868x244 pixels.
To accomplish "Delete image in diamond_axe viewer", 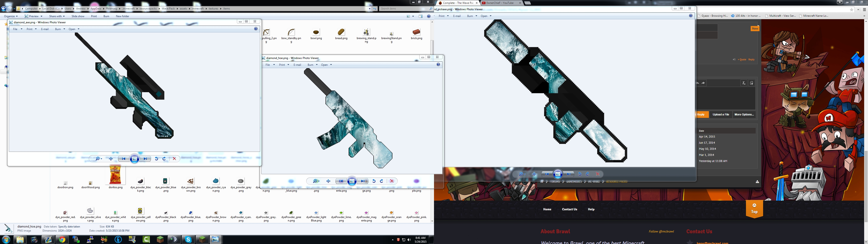I will [174, 159].
